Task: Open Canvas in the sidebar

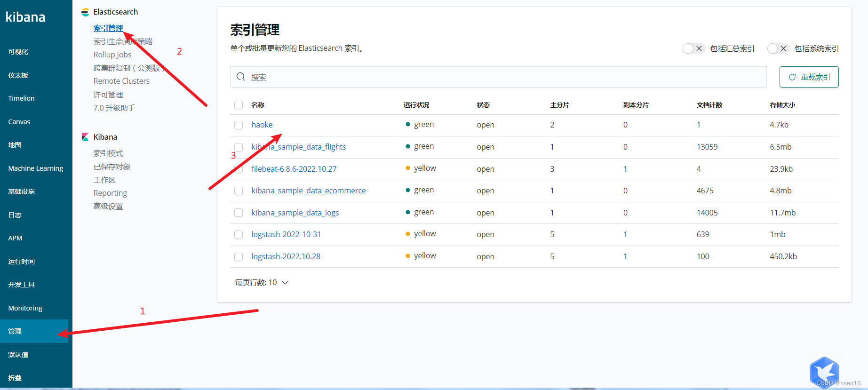Action: pos(19,122)
